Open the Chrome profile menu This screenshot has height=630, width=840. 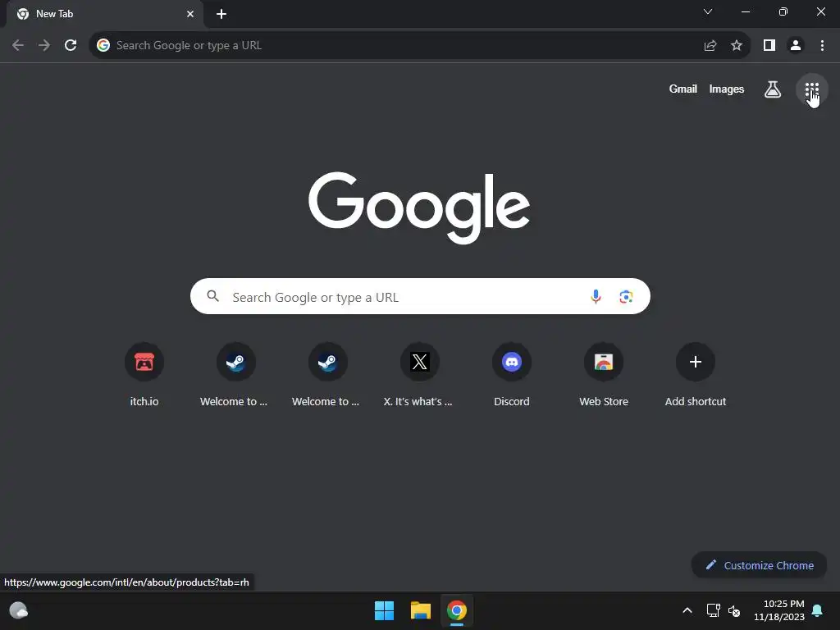point(796,45)
